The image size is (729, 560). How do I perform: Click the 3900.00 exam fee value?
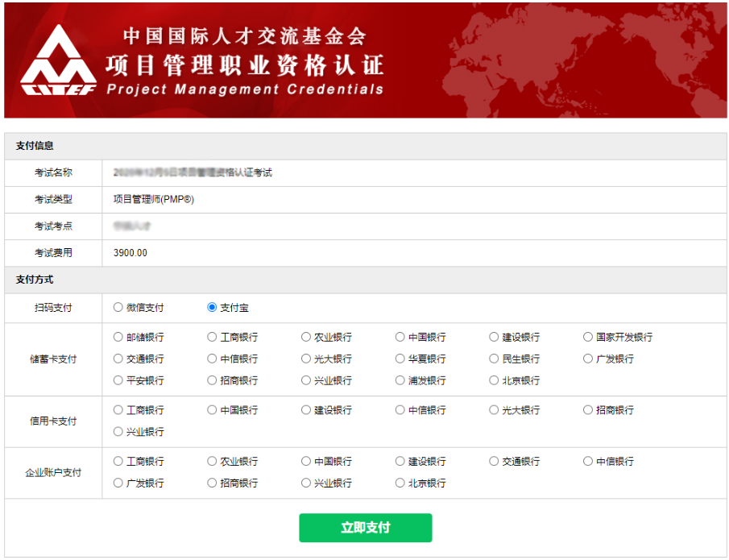(x=130, y=253)
